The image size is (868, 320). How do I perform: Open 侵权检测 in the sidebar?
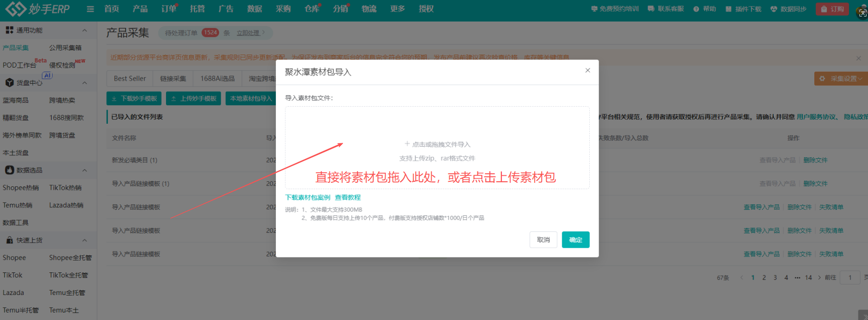(x=62, y=65)
